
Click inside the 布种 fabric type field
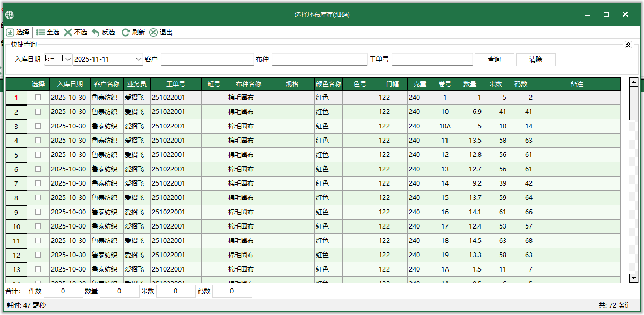319,59
